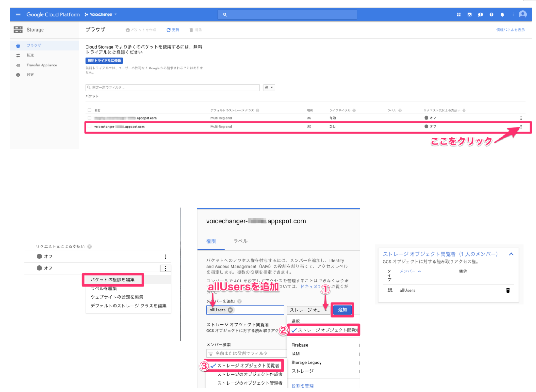Focus 名前または役割でフィルタ field

(247, 353)
